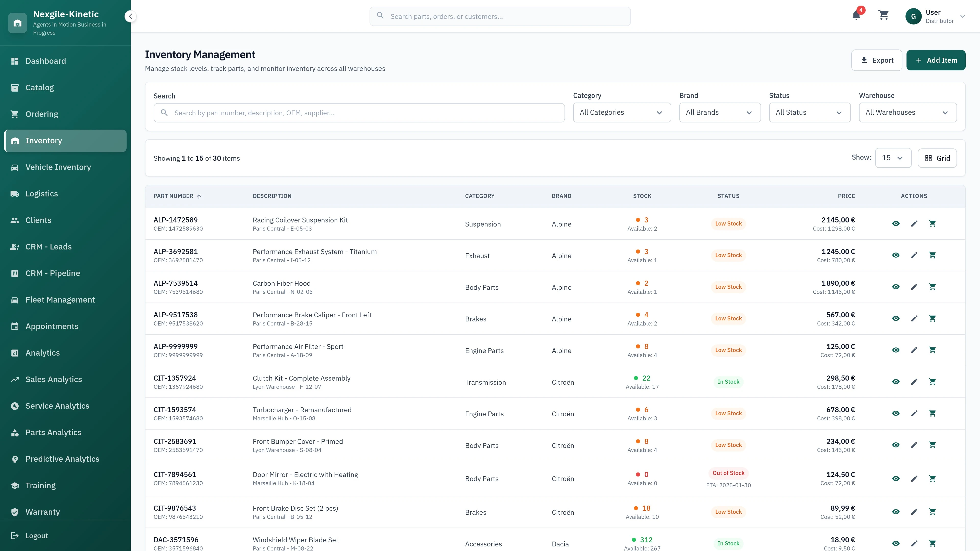The image size is (980, 551).
Task: Open the shopping cart in the top bar
Action: [883, 15]
